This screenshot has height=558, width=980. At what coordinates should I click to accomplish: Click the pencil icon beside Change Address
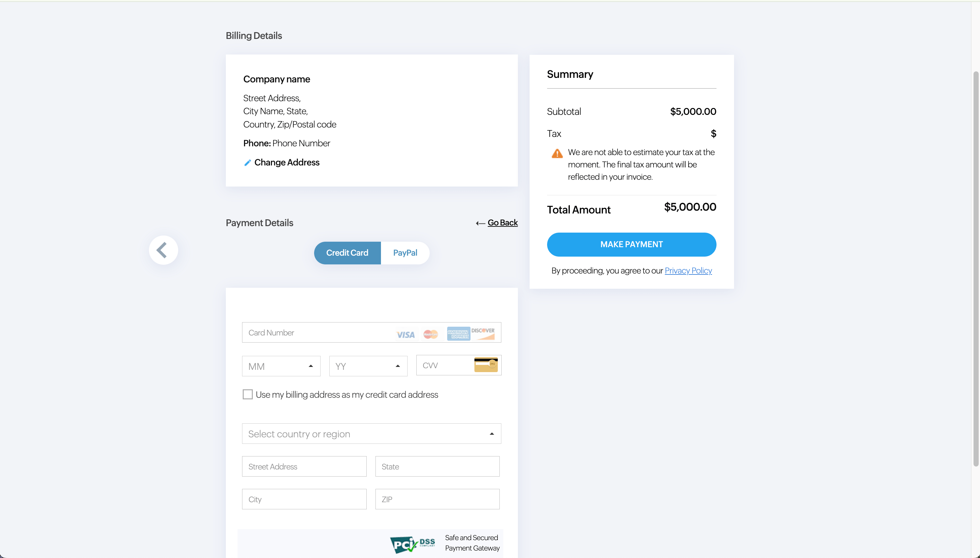pos(248,163)
